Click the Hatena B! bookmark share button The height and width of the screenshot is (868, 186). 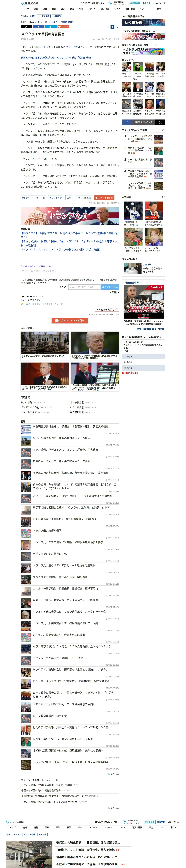click(x=51, y=26)
